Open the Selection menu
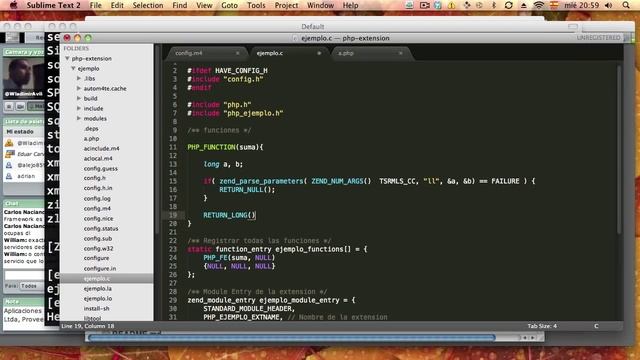 [x=148, y=5]
